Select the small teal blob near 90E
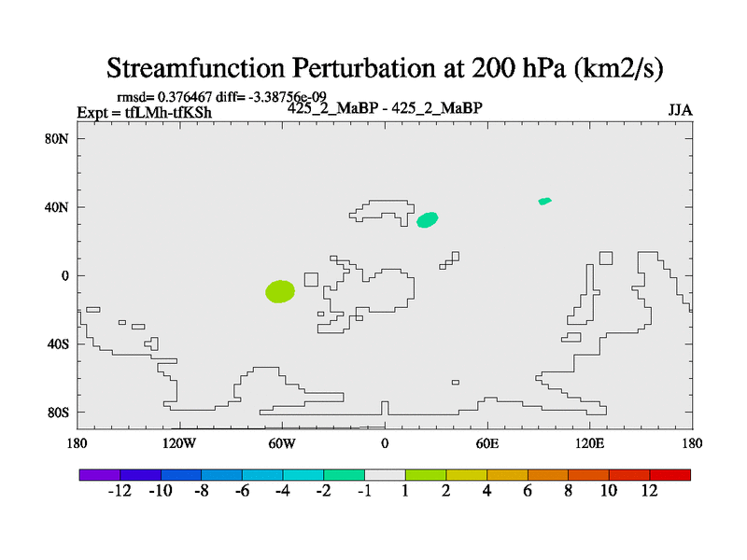 (544, 201)
